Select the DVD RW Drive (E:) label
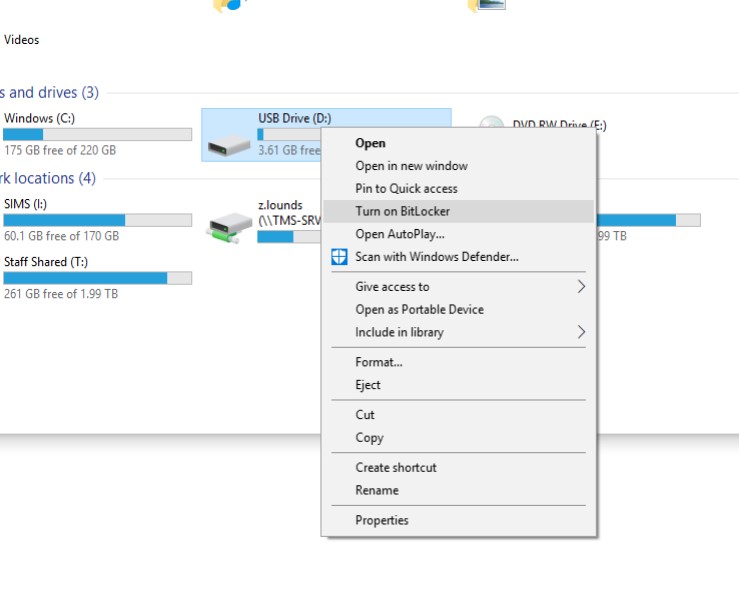This screenshot has width=739, height=609. 559,125
